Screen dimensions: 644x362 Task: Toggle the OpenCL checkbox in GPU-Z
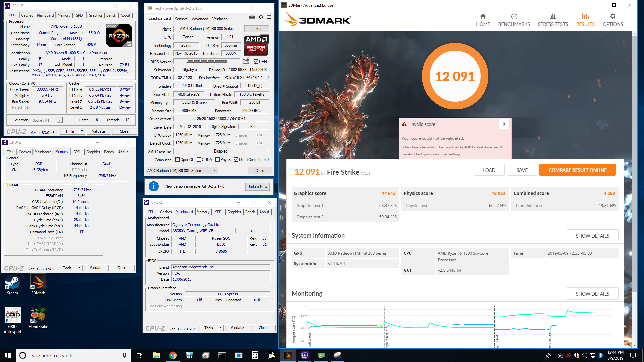pos(177,160)
